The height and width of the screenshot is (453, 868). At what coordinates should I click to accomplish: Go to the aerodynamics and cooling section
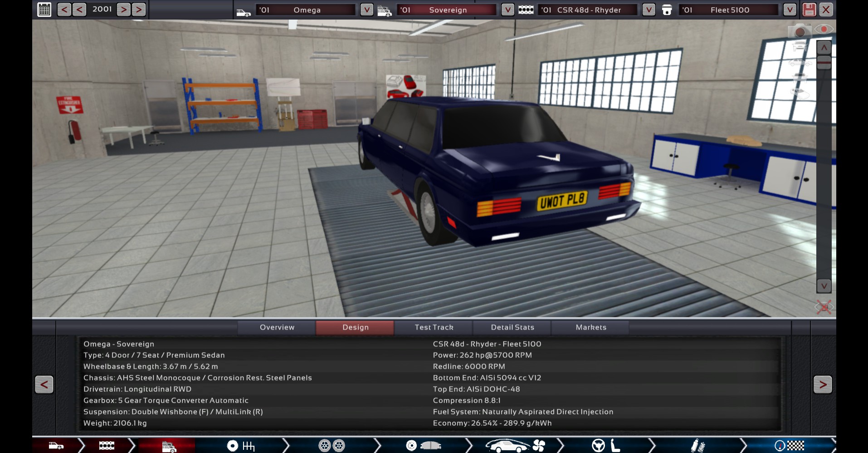pos(515,446)
